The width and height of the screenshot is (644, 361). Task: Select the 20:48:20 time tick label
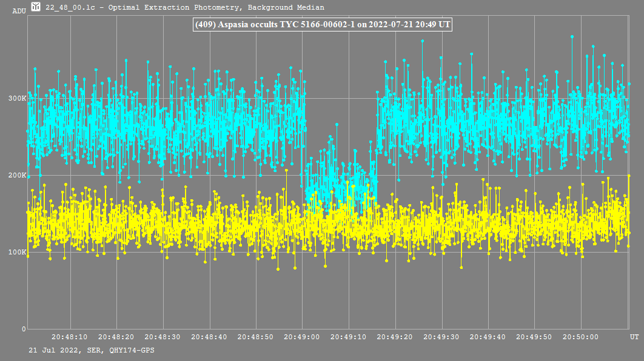click(x=116, y=337)
